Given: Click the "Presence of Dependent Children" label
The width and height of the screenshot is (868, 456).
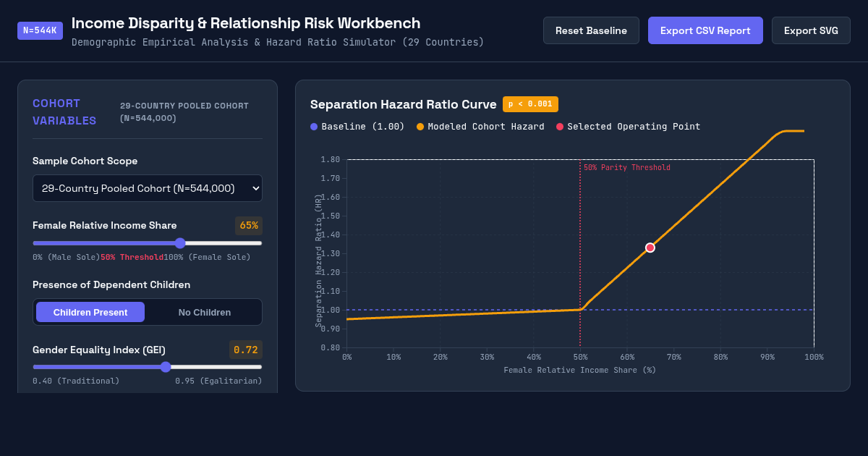Looking at the screenshot, I should tap(111, 284).
